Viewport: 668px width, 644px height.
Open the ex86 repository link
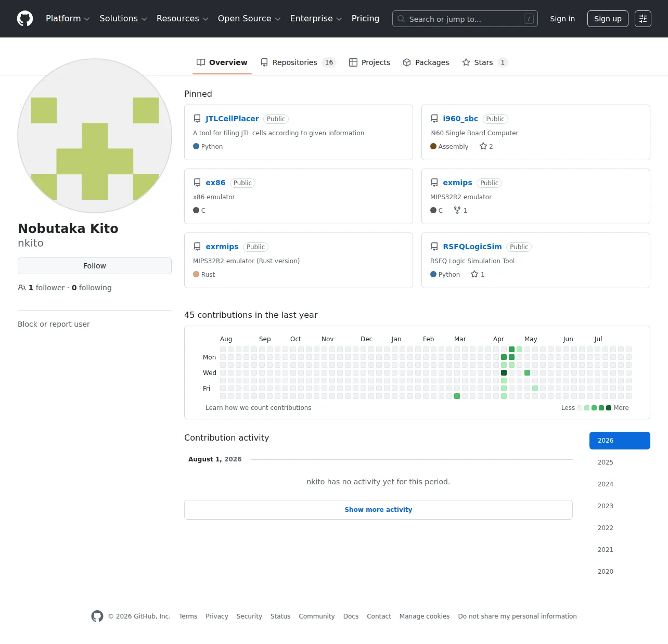click(215, 183)
